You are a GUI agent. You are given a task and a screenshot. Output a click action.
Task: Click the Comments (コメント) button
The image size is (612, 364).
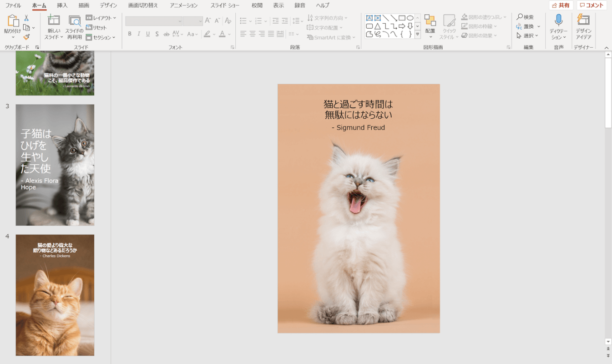coord(592,5)
